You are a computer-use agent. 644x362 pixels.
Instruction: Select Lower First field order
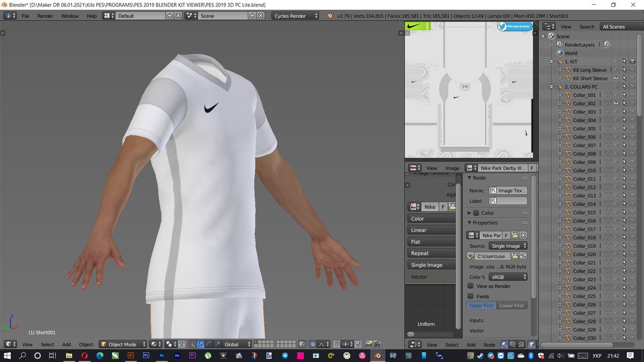(x=511, y=306)
